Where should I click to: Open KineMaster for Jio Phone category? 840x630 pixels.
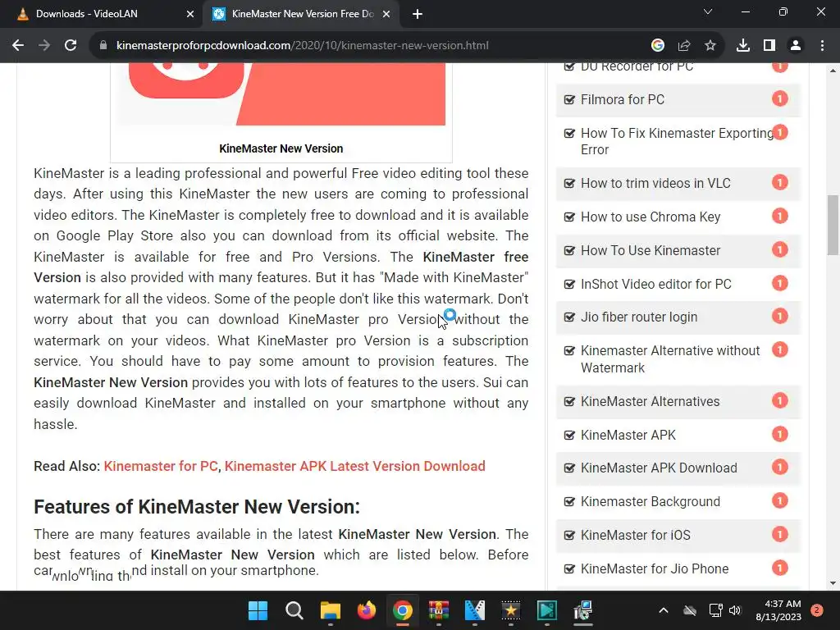(x=655, y=569)
